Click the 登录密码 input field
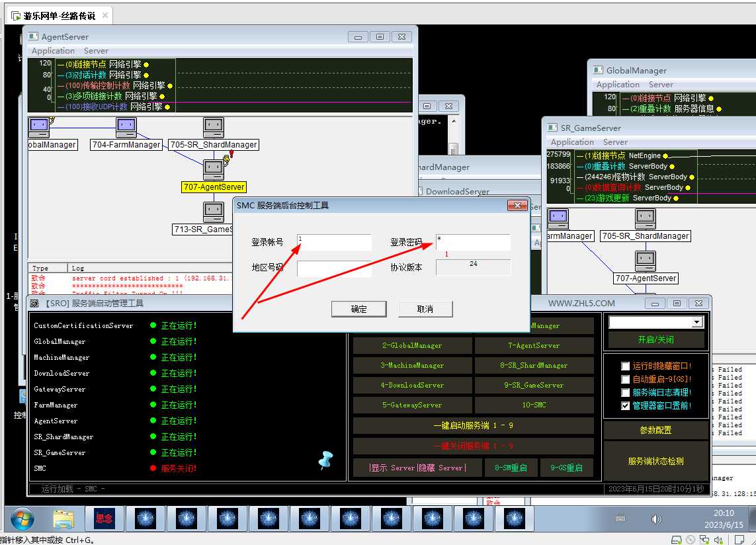 click(x=473, y=243)
